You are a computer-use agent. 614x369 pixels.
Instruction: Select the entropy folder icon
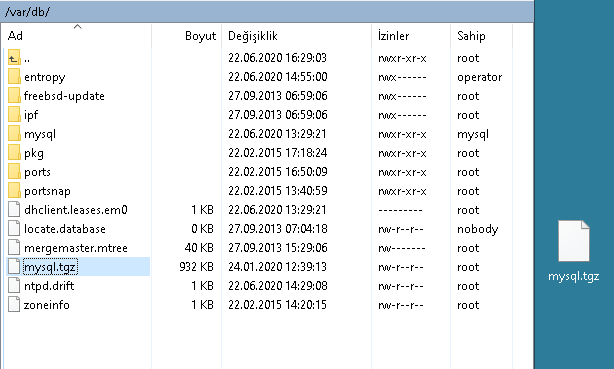pos(14,77)
